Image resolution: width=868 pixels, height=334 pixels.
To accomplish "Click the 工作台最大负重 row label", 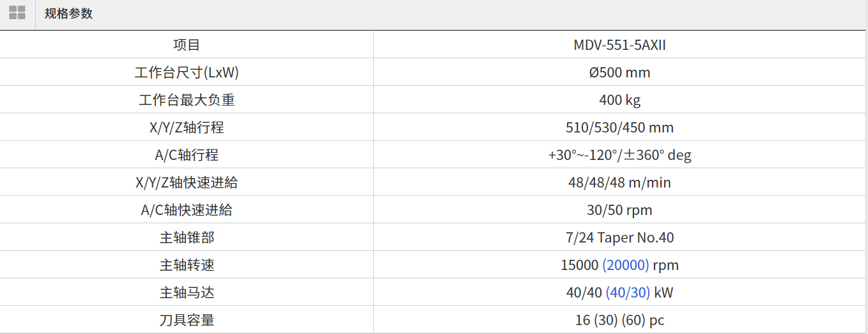I will (187, 100).
